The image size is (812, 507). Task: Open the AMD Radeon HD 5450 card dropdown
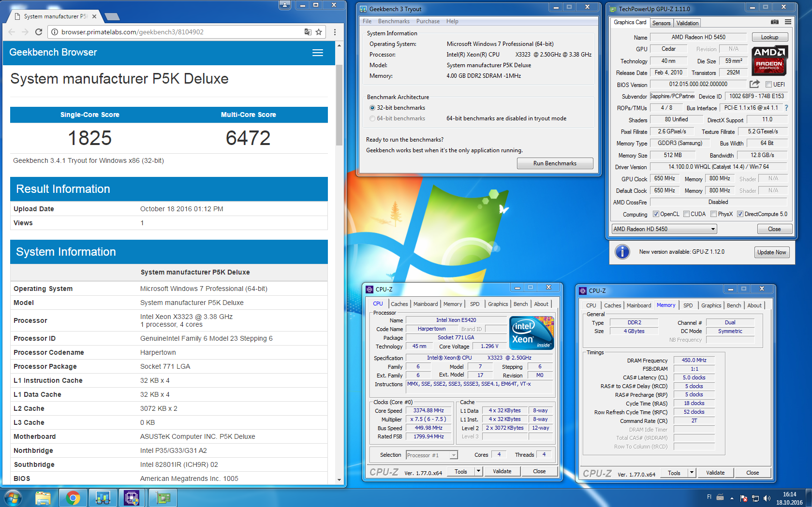pyautogui.click(x=664, y=229)
